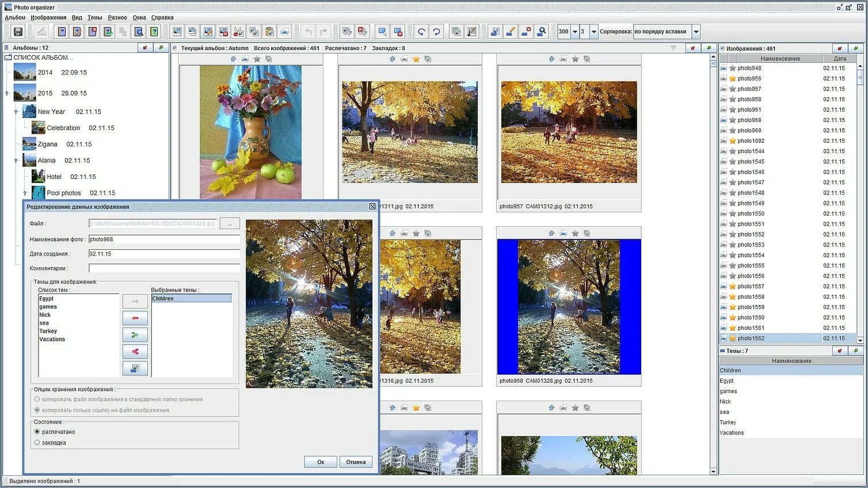Click the paste clipboard toolbar icon
The width and height of the screenshot is (868, 488).
click(x=269, y=32)
